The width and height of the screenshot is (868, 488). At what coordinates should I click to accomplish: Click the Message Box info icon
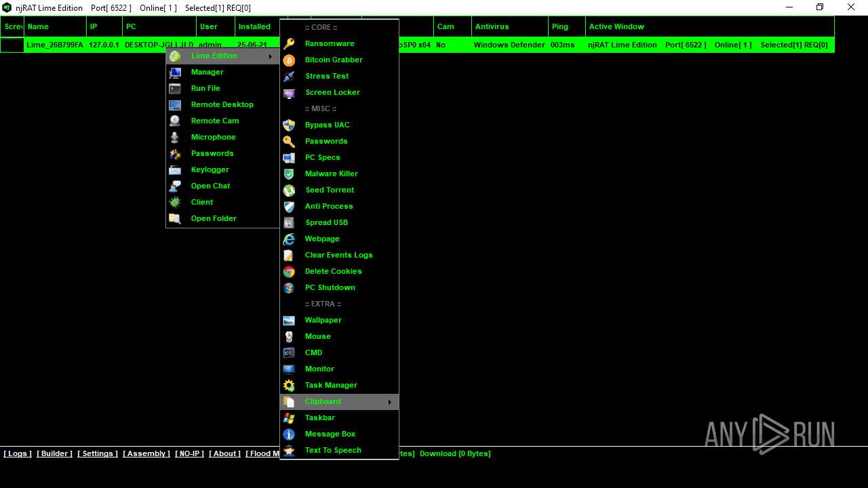point(289,434)
